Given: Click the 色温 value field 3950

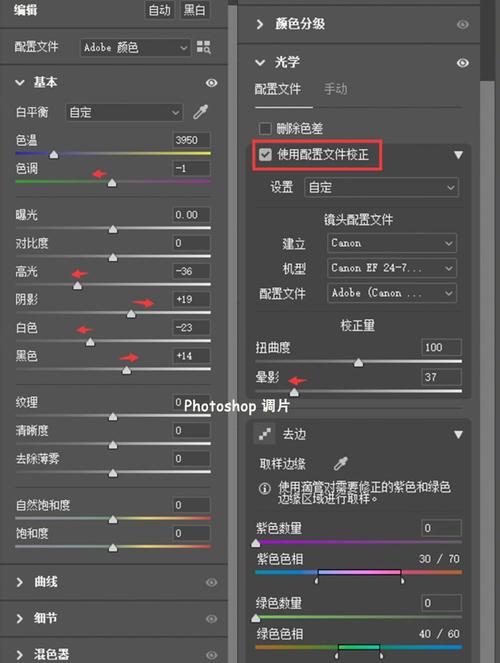Looking at the screenshot, I should [191, 140].
